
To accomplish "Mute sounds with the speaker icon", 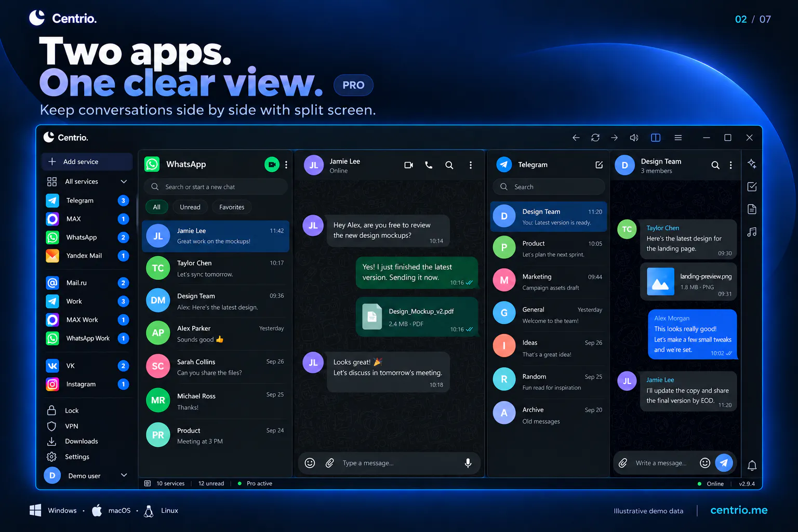I will (x=634, y=138).
